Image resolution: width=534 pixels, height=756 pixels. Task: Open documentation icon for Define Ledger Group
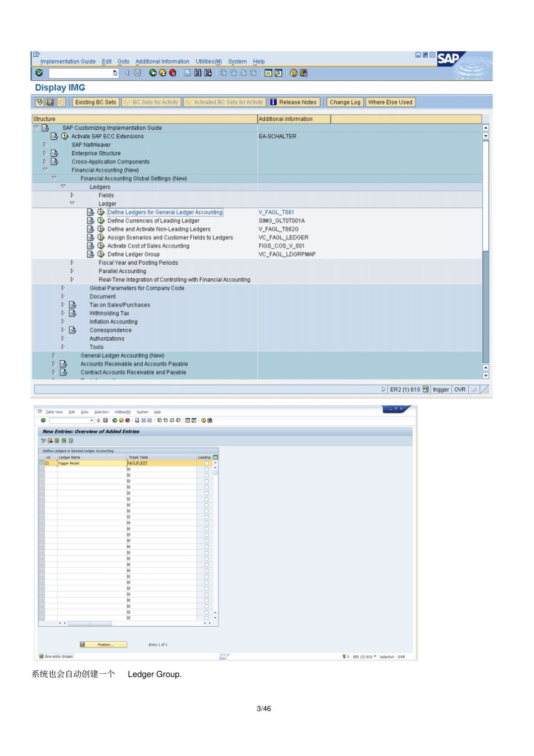pyautogui.click(x=90, y=255)
